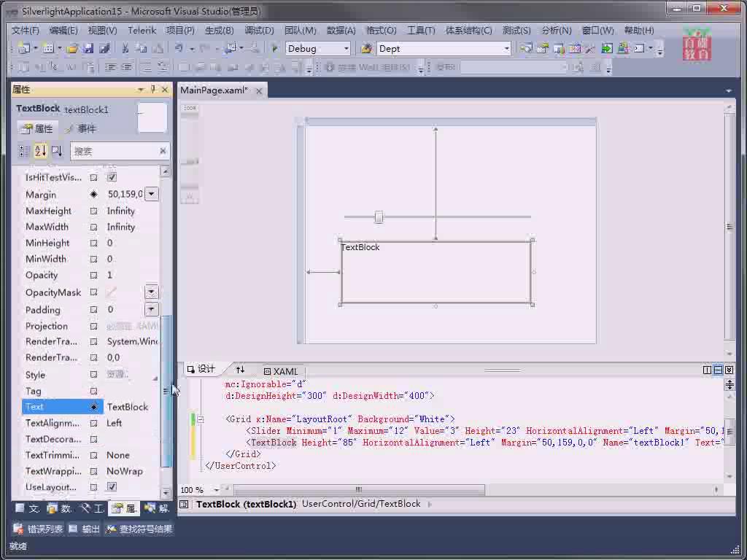Open the 调试(D) menu
Viewport: 747px width, 560px height.
(x=259, y=31)
